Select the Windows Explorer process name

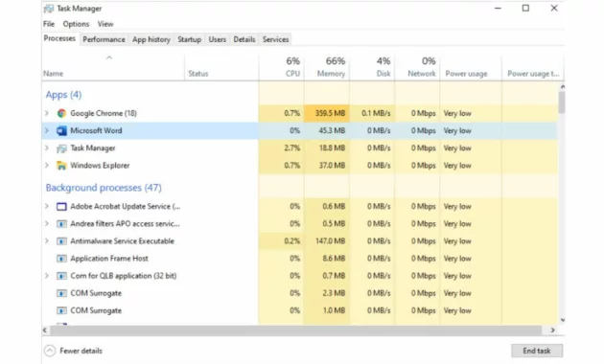[x=100, y=166]
